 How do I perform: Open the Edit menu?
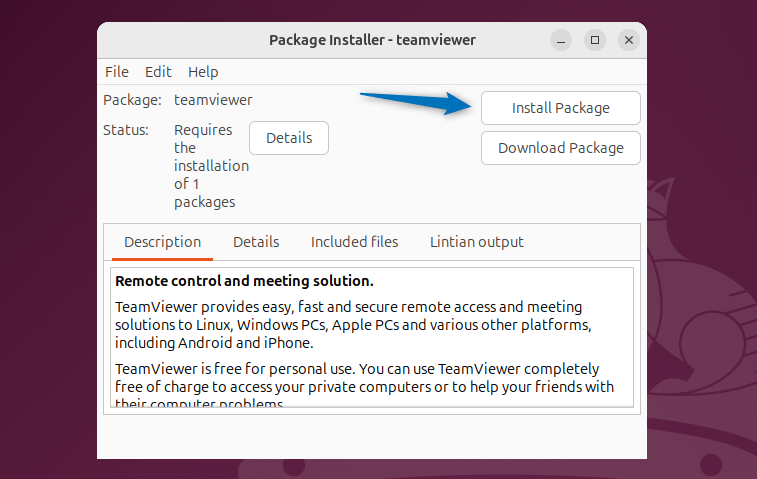tap(158, 72)
